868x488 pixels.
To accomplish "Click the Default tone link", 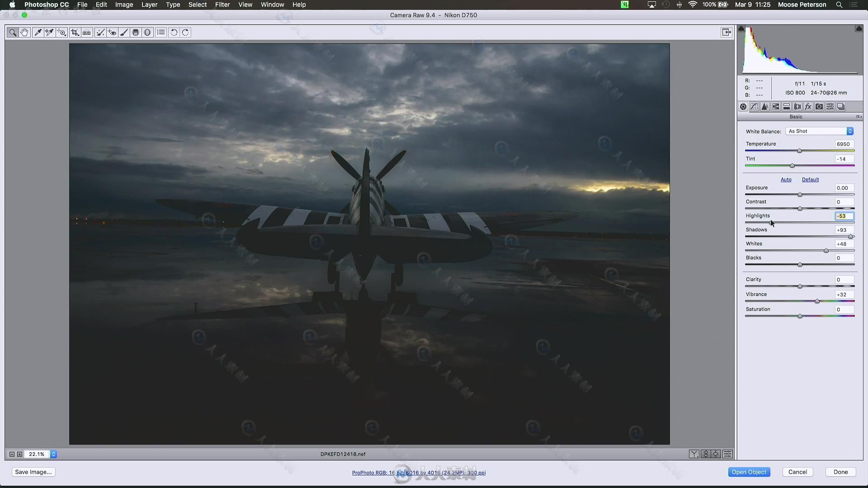I will [x=810, y=179].
